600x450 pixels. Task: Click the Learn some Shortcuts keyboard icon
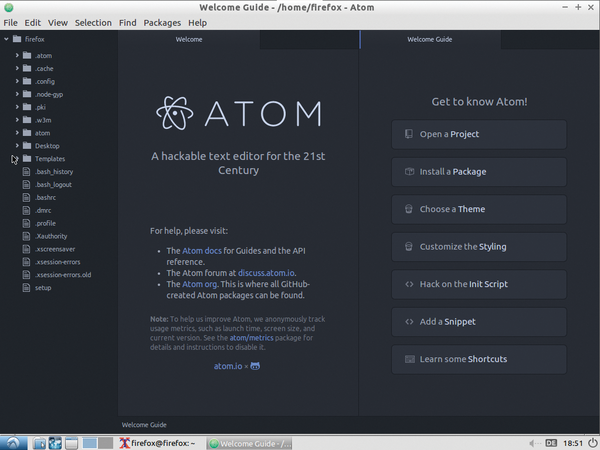408,359
